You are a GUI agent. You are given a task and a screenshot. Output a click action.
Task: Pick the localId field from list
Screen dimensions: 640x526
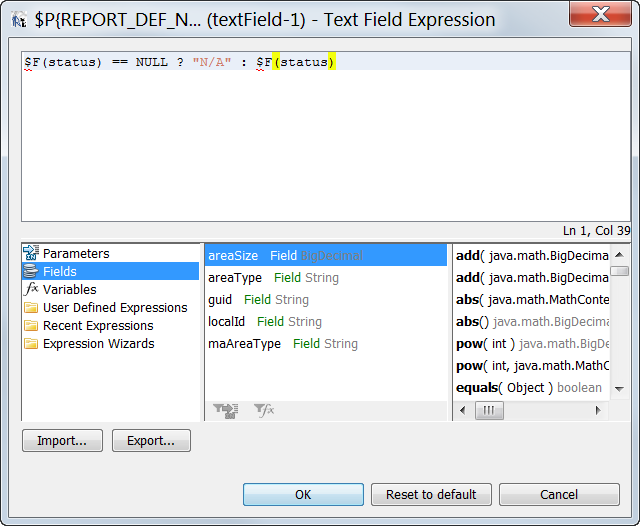pos(264,322)
